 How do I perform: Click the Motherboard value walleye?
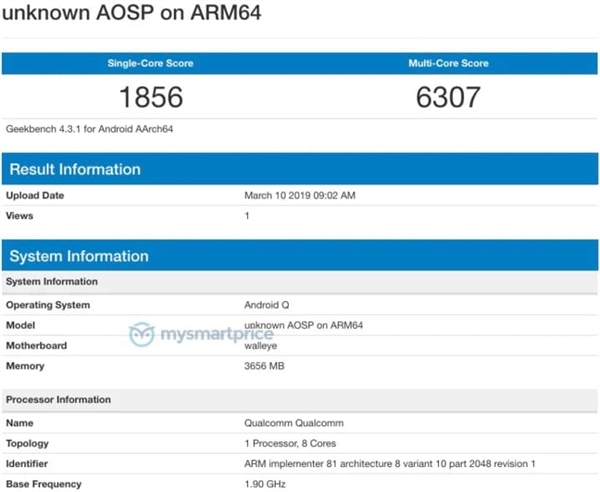tap(262, 346)
